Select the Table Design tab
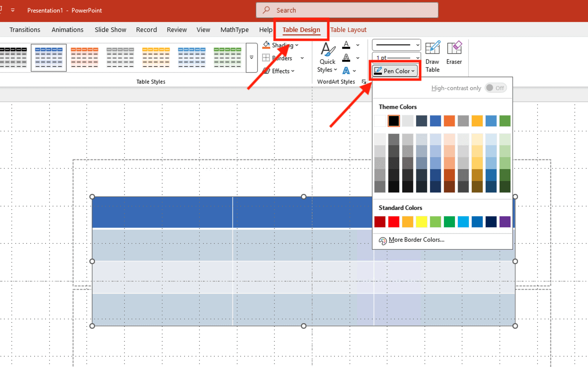Screen dimensions: 588x367 (301, 30)
